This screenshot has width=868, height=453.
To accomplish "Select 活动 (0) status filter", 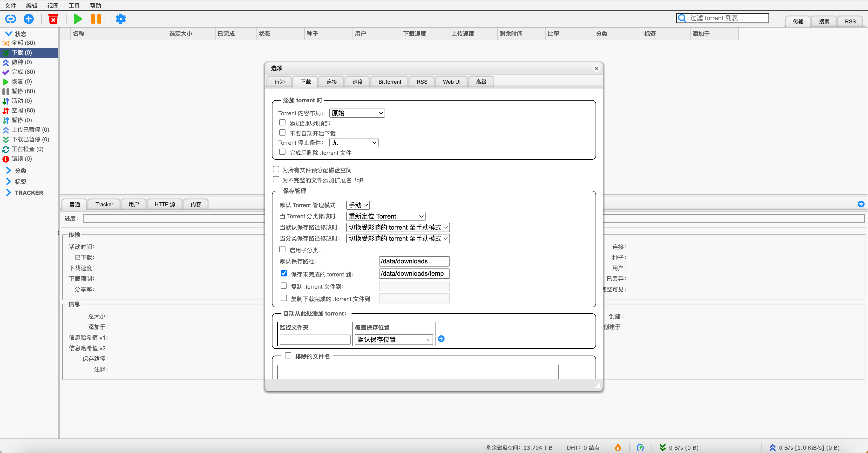I will tap(29, 101).
